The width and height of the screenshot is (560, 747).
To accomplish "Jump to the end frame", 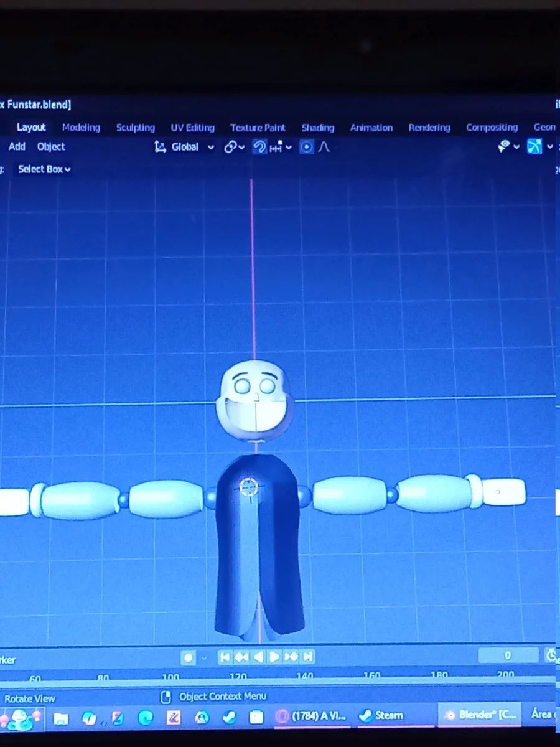I will pyautogui.click(x=307, y=657).
